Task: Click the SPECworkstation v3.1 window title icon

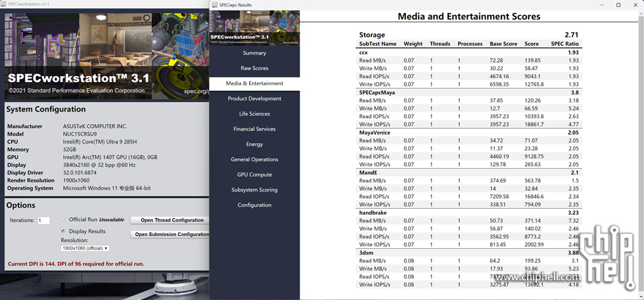Action: [x=4, y=3]
